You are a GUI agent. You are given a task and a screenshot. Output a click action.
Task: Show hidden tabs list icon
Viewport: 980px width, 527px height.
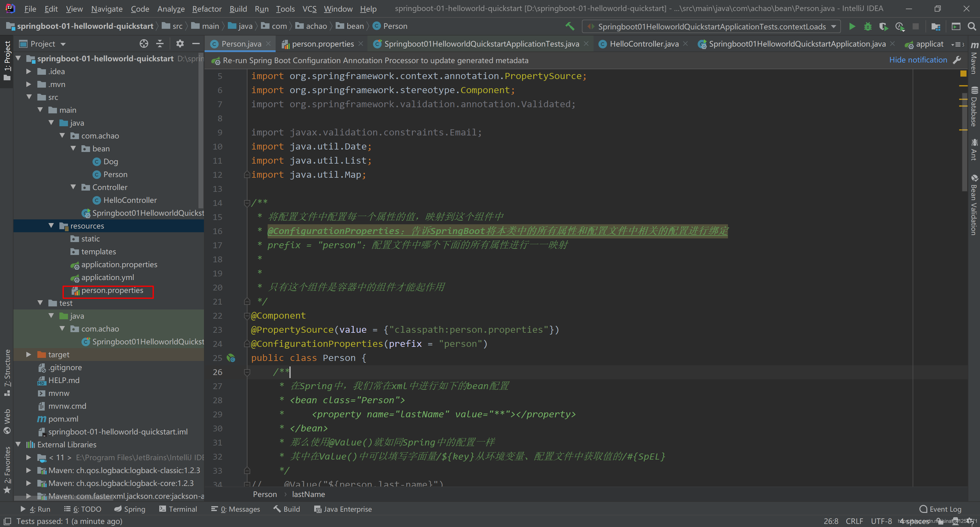(958, 44)
